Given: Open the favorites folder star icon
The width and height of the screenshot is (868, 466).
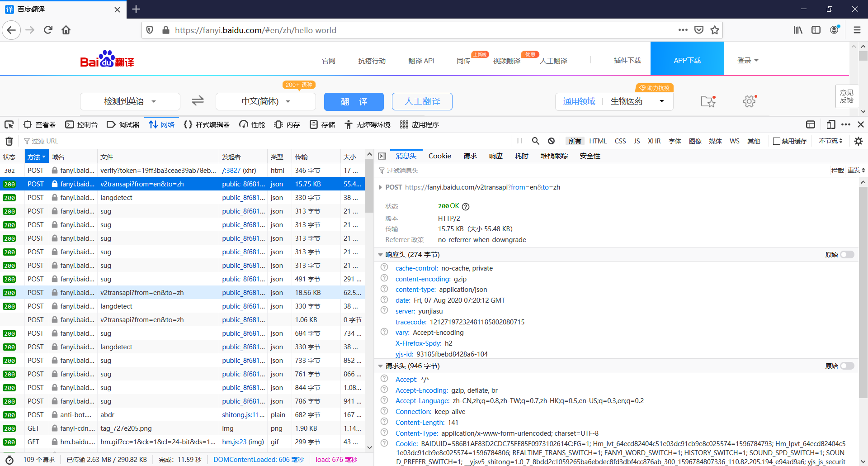Looking at the screenshot, I should (x=708, y=101).
